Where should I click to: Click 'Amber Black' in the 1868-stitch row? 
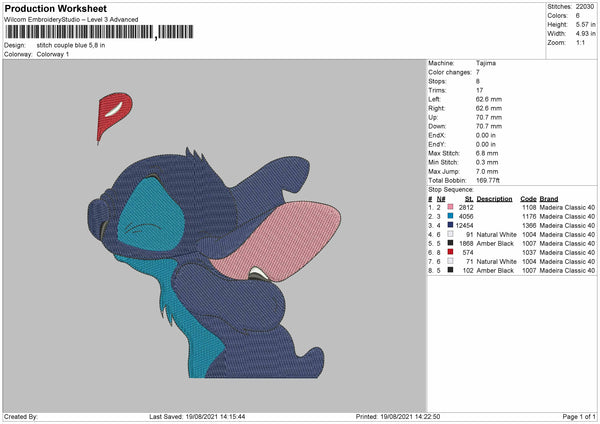pos(495,243)
